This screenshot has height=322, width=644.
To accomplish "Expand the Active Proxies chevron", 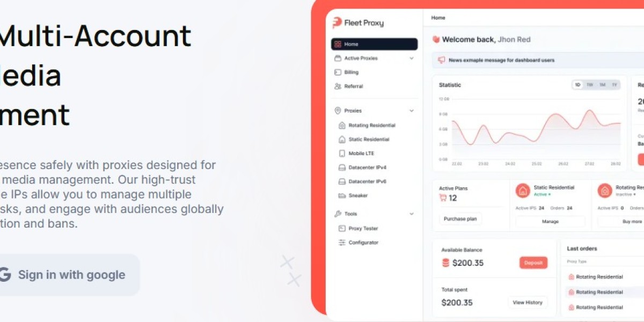I will click(x=412, y=58).
